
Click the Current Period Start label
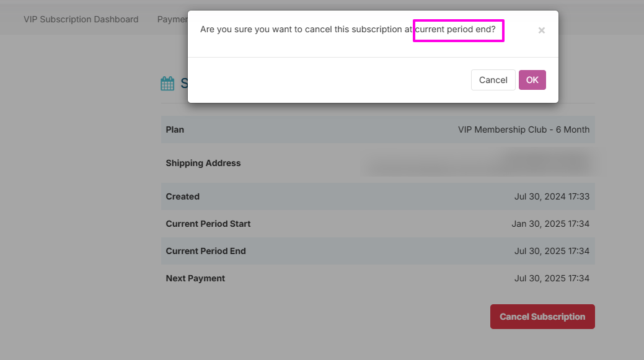(208, 224)
